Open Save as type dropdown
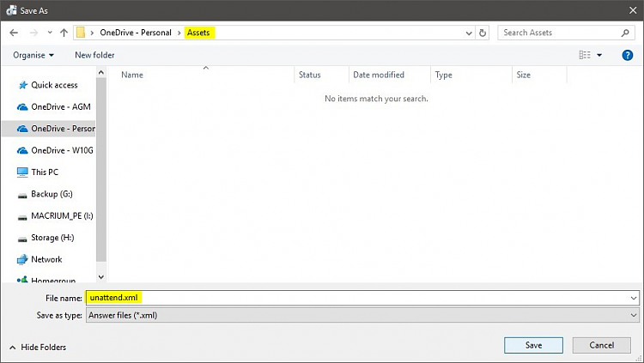This screenshot has height=363, width=644. 362,315
